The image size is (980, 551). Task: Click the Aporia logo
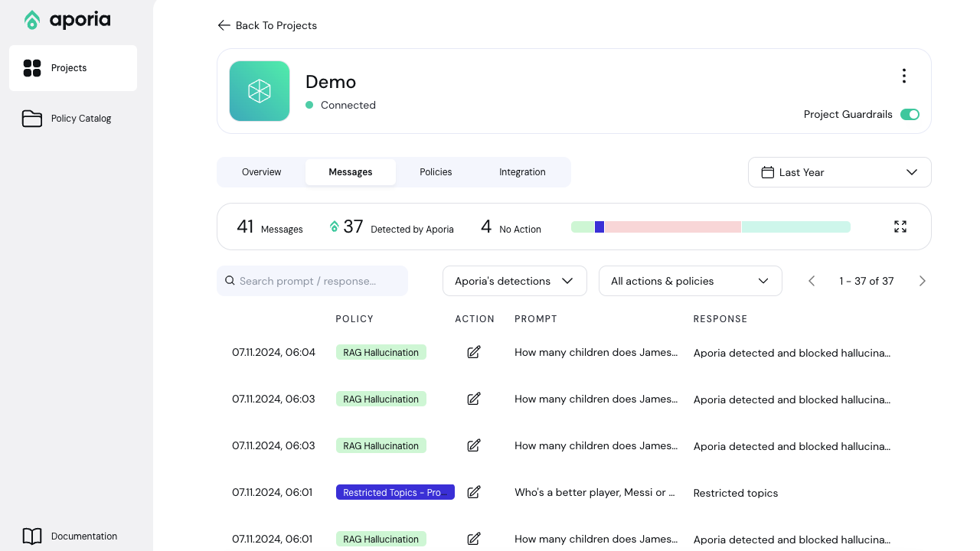coord(67,20)
